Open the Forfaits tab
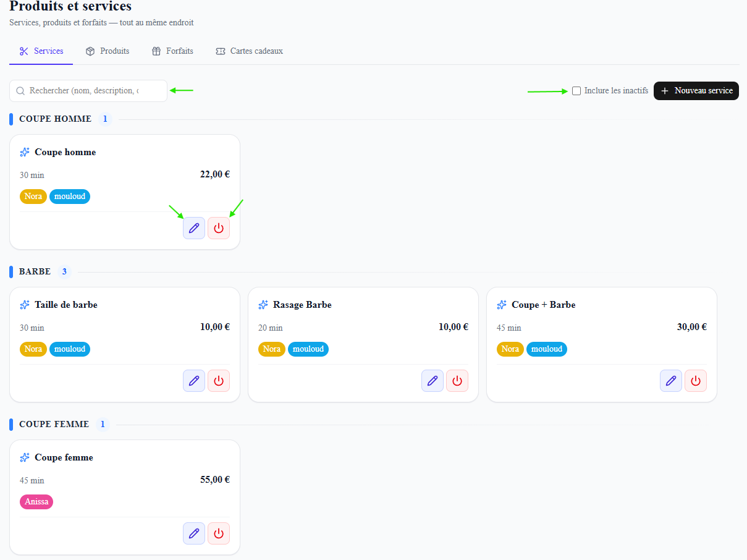 (172, 51)
